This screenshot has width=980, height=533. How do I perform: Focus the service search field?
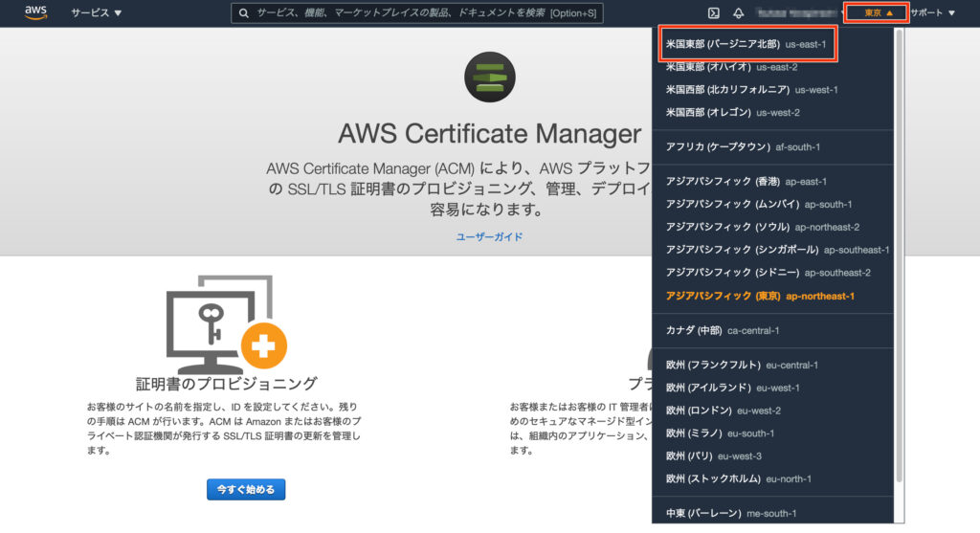[417, 13]
